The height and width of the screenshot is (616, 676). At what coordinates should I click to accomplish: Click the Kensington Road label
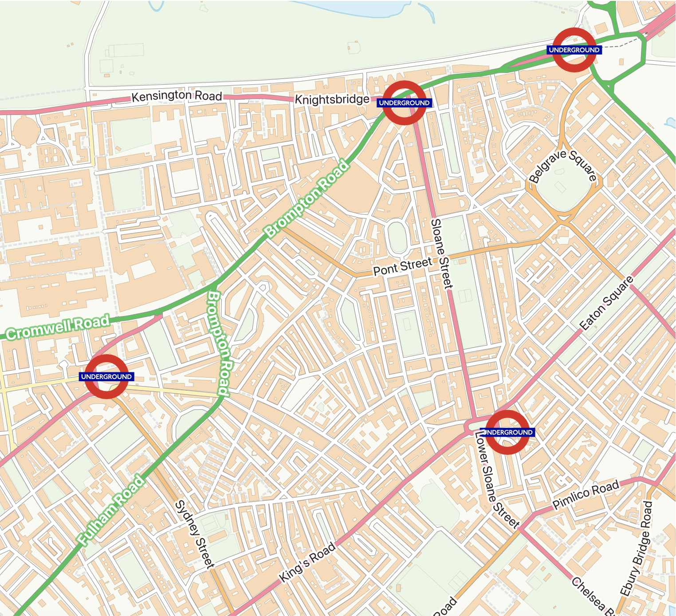click(177, 96)
